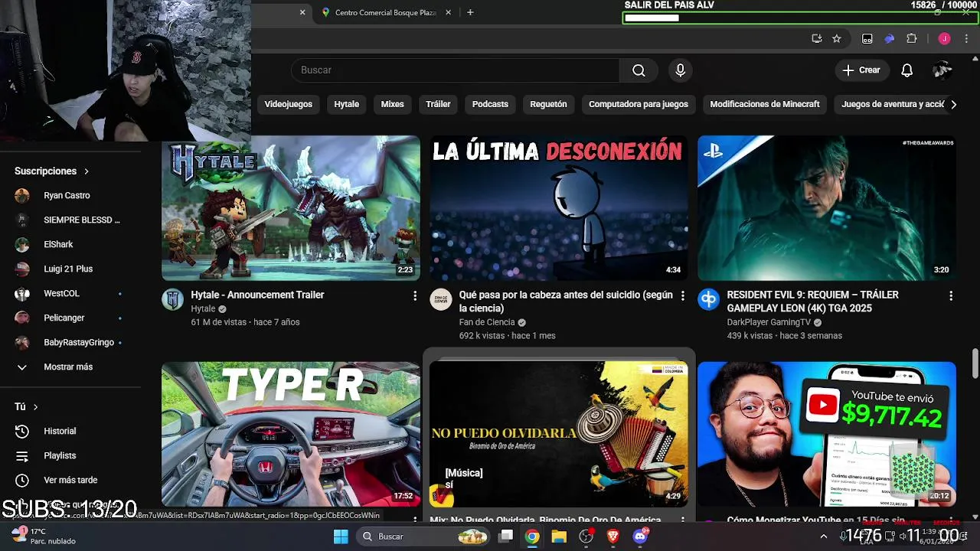980x551 pixels.
Task: Click the page vertical scrollbar thumb
Action: (975, 363)
